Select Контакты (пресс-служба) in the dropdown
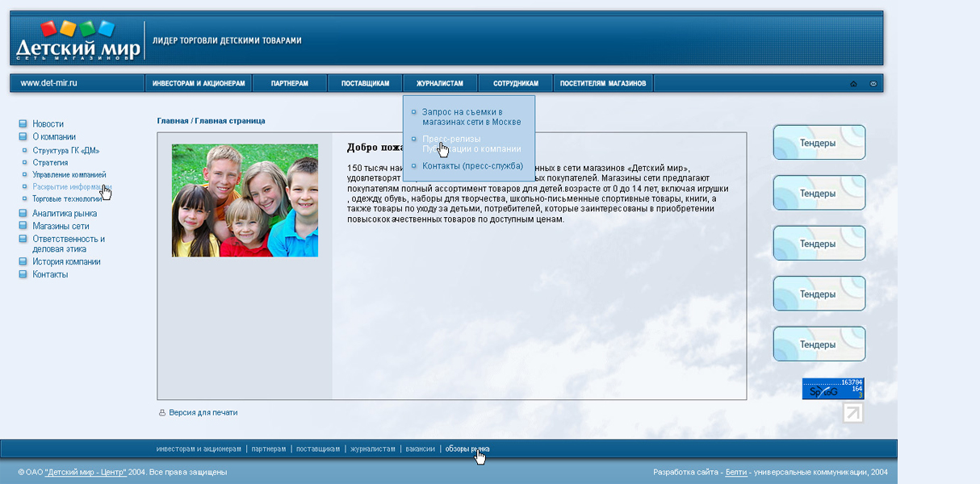The height and width of the screenshot is (484, 980). pos(472,166)
